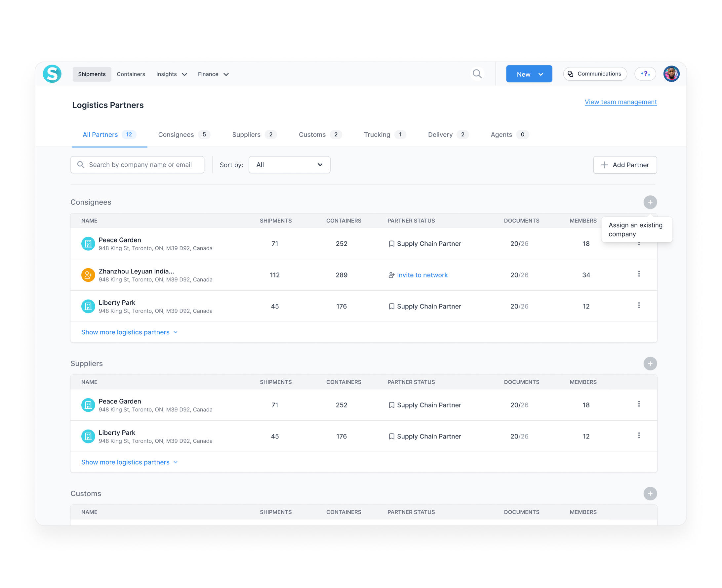
Task: Switch to the Consignees tab
Action: click(184, 135)
